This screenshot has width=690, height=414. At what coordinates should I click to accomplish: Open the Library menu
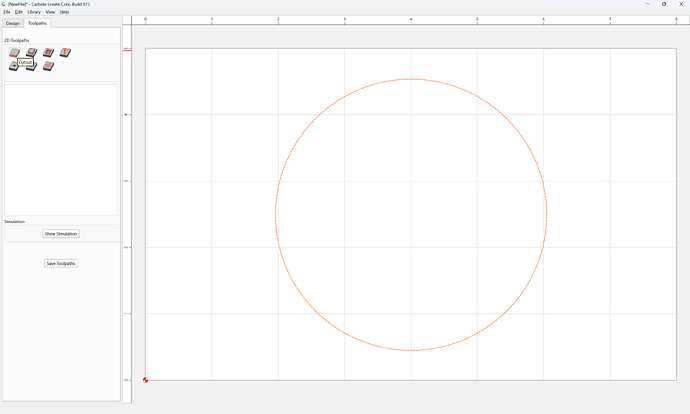point(34,12)
